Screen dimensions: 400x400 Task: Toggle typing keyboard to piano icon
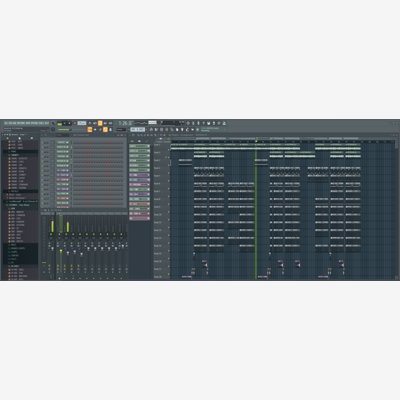click(x=89, y=129)
